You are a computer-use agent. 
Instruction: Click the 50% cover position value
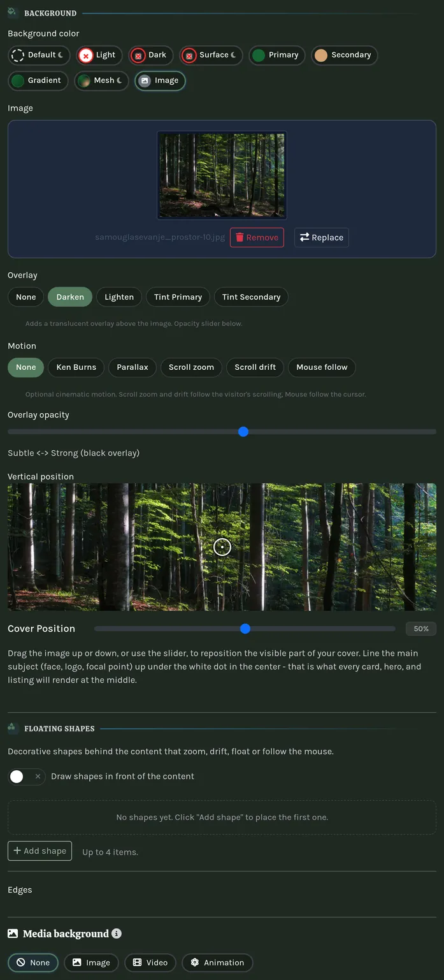[421, 629]
